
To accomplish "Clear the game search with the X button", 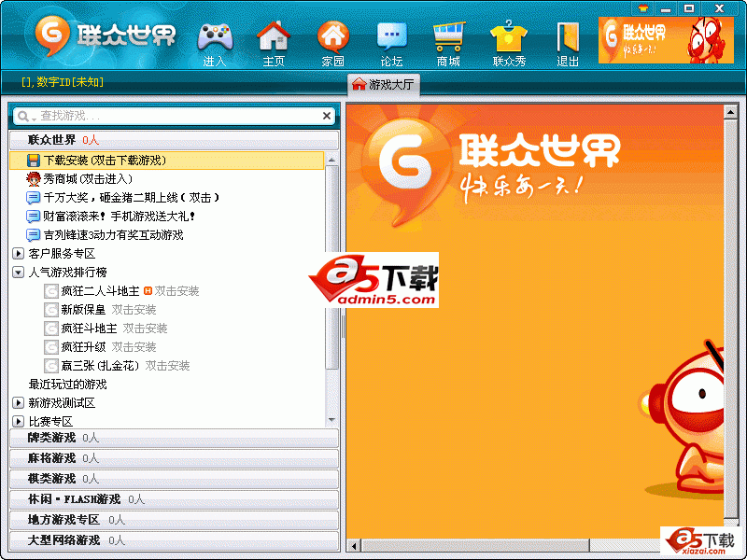I will click(327, 116).
